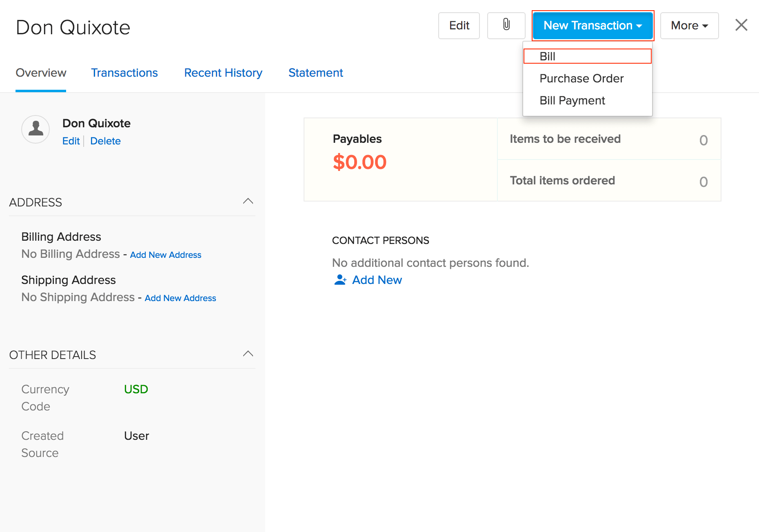Choose Bill Payment from the menu
The height and width of the screenshot is (532, 759).
pyautogui.click(x=572, y=100)
